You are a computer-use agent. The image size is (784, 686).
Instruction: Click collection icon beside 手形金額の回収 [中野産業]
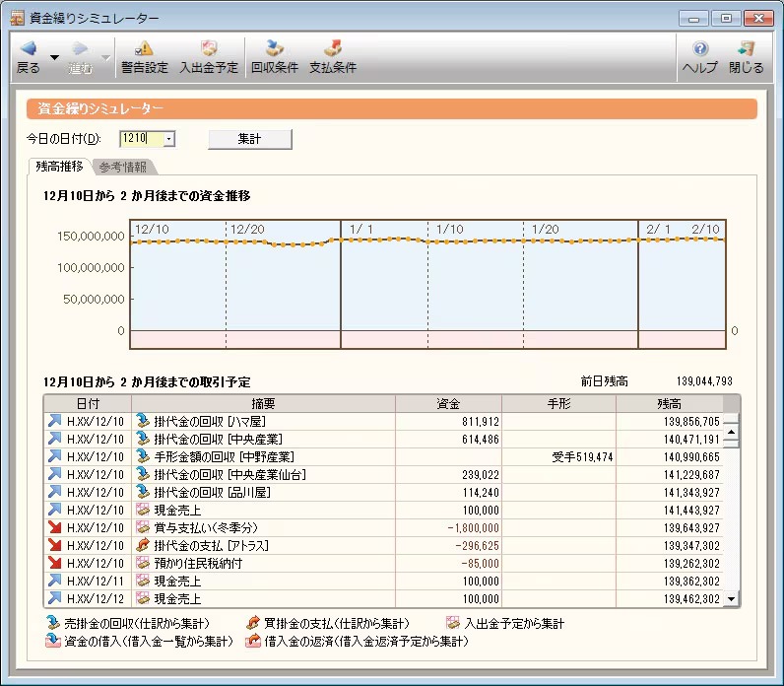(x=143, y=456)
